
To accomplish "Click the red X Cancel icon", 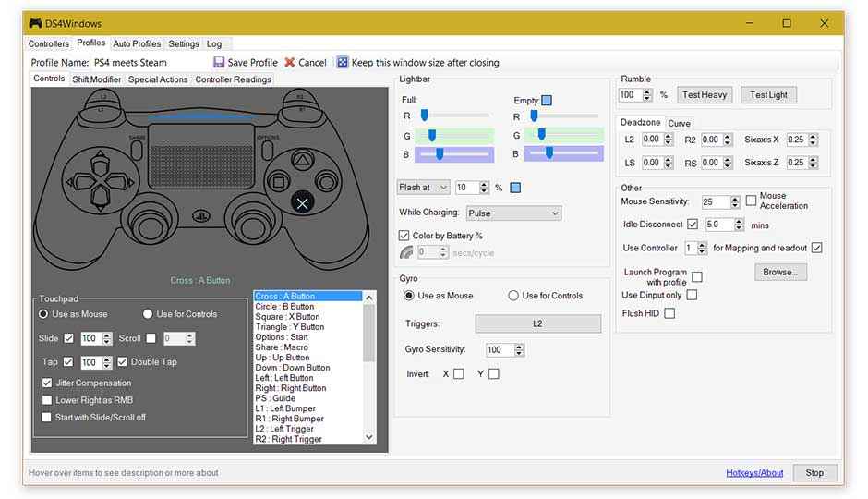I will click(289, 62).
